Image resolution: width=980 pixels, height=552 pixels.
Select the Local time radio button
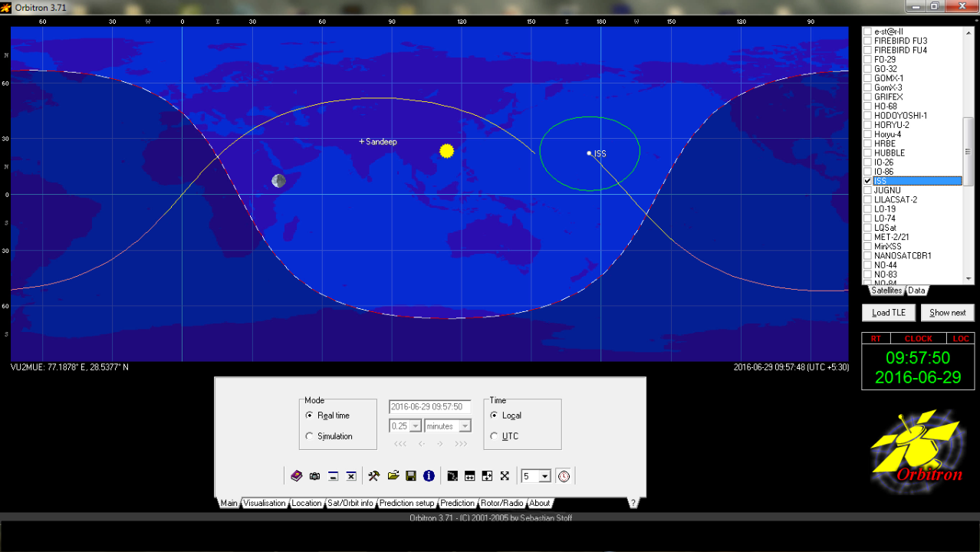click(x=495, y=416)
